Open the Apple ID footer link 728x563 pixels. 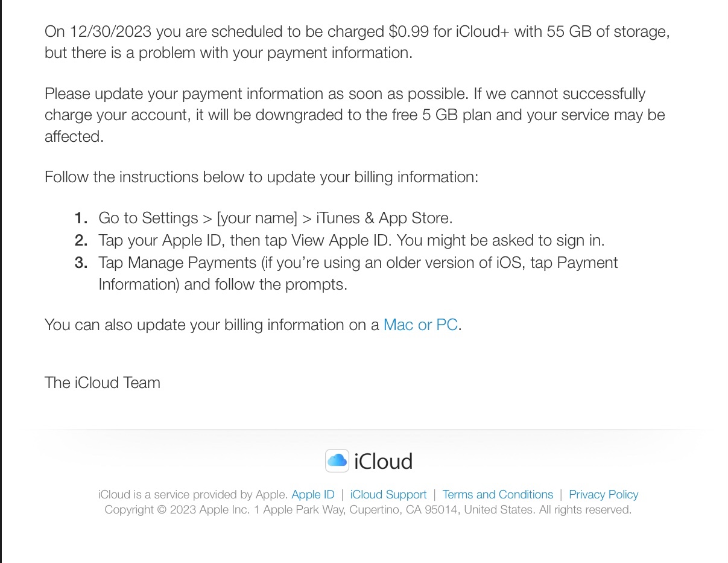tap(312, 495)
